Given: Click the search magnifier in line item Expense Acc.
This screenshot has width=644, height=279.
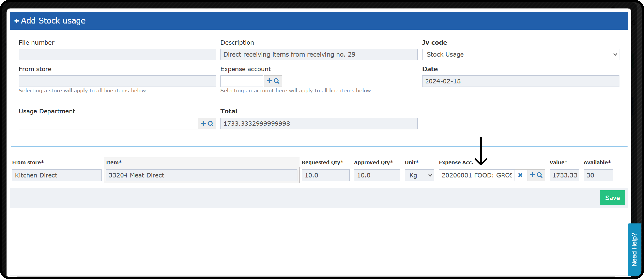Looking at the screenshot, I should [x=540, y=175].
